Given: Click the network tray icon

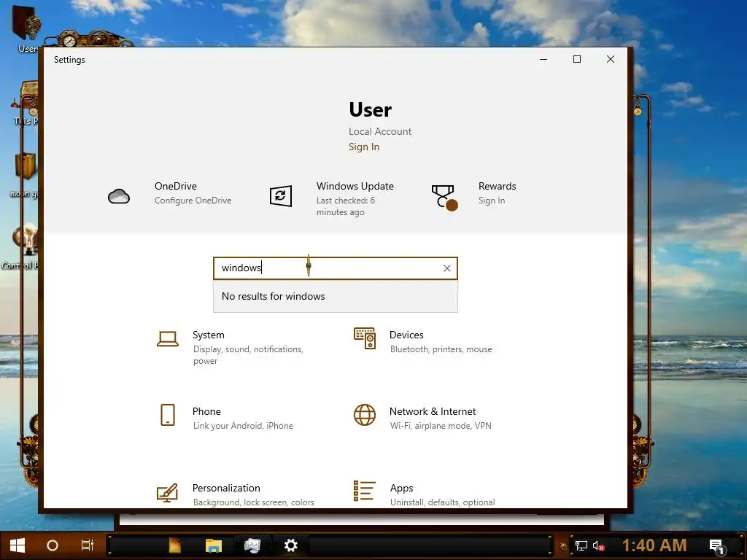Looking at the screenshot, I should tap(581, 545).
